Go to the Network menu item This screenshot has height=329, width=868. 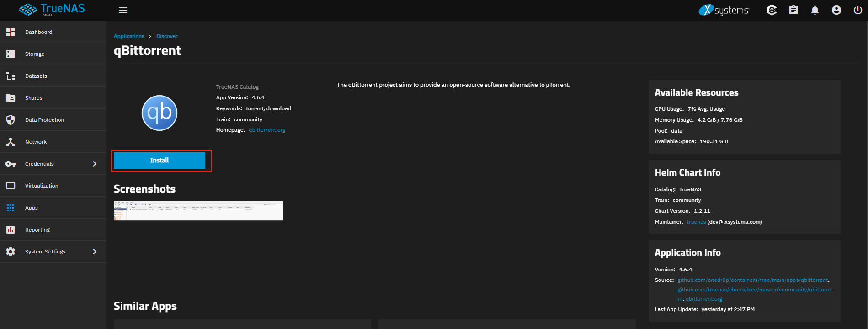(53, 142)
